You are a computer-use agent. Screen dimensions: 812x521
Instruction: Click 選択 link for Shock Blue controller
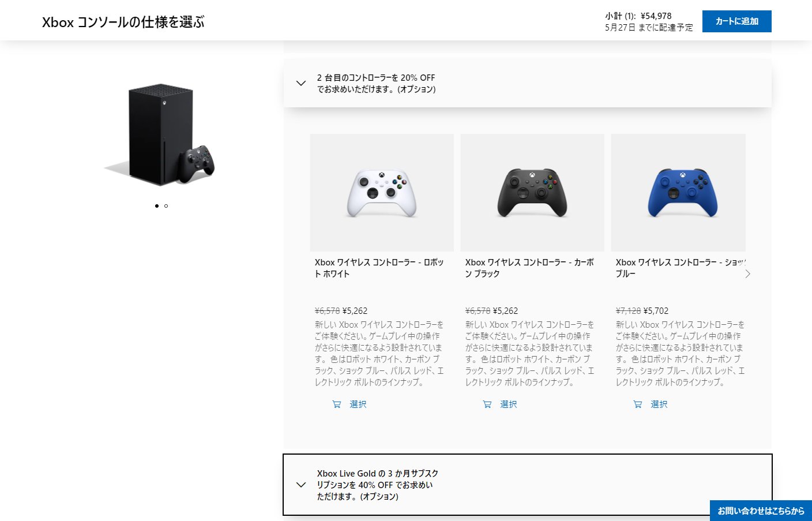[659, 404]
